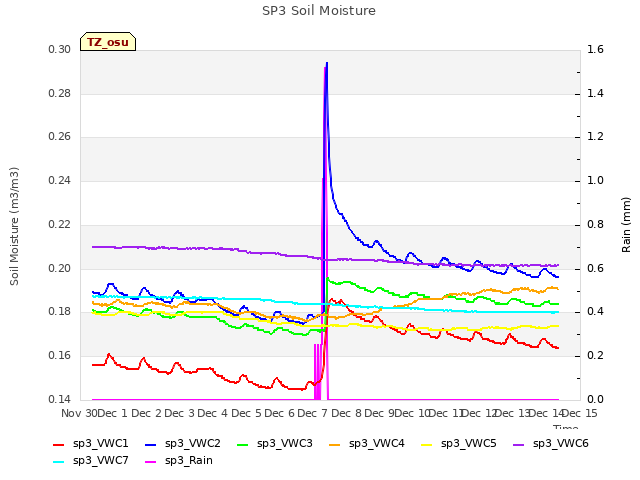Click the 0.22 left axis value

pyautogui.click(x=59, y=224)
